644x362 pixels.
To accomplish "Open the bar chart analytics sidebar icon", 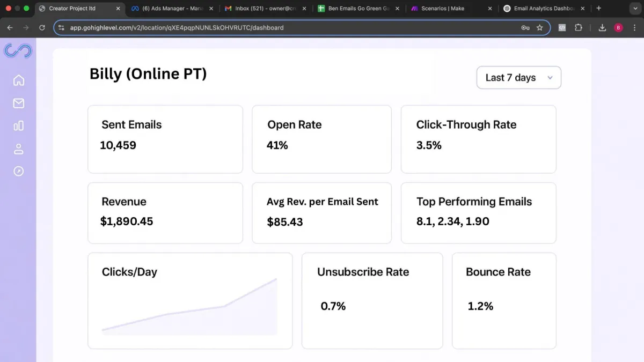I will (19, 125).
